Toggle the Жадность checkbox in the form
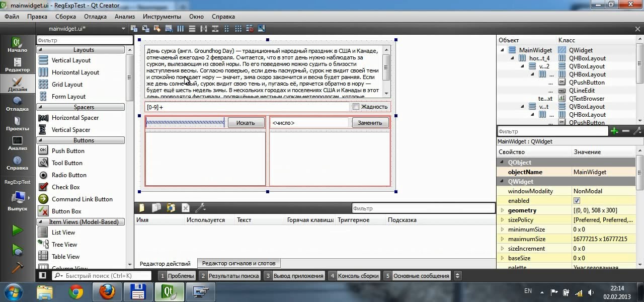The width and height of the screenshot is (644, 302). pos(356,106)
